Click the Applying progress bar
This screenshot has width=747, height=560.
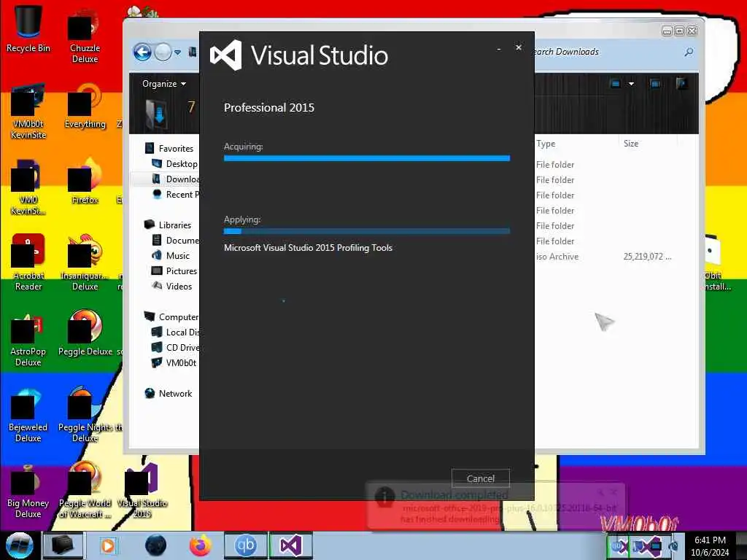tap(367, 231)
